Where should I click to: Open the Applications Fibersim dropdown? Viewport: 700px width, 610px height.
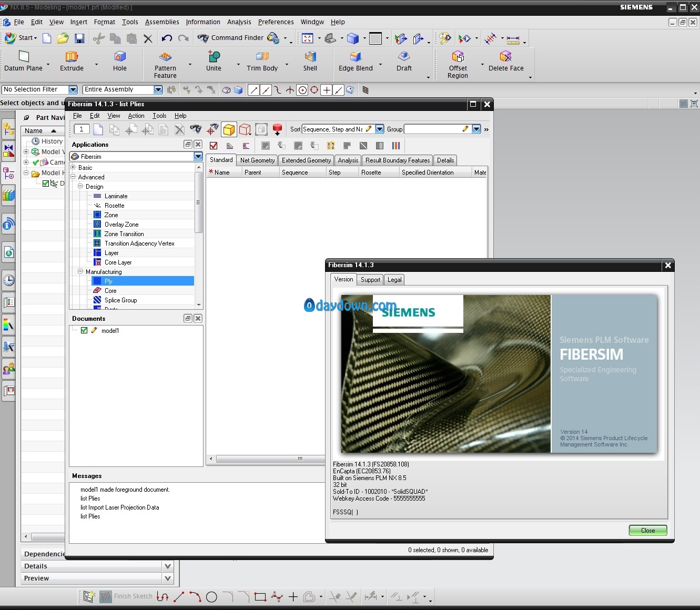(198, 156)
